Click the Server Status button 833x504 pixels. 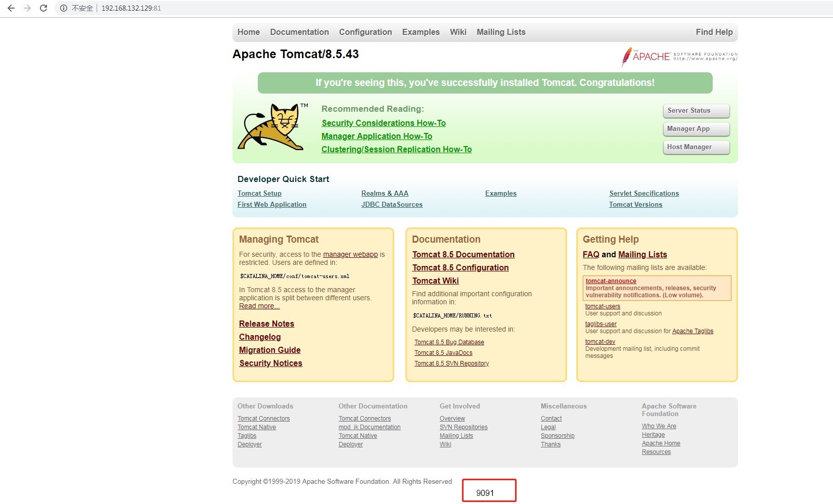point(696,111)
